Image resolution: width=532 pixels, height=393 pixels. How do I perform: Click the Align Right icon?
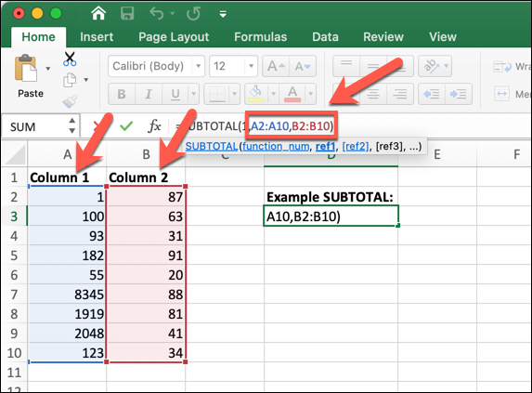[400, 94]
